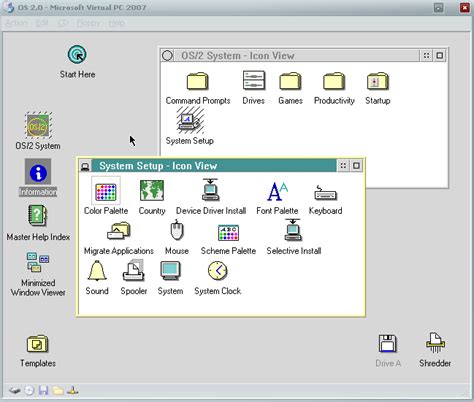Viewport: 474px width, 402px height.
Task: Close the Virtual PC 2007 window
Action: 465,8
